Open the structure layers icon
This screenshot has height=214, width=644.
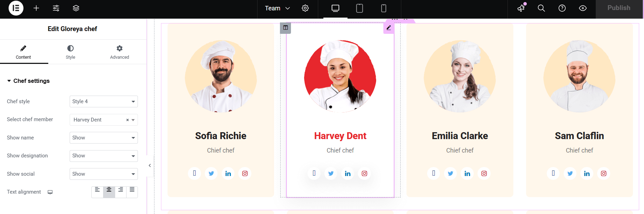point(76,8)
